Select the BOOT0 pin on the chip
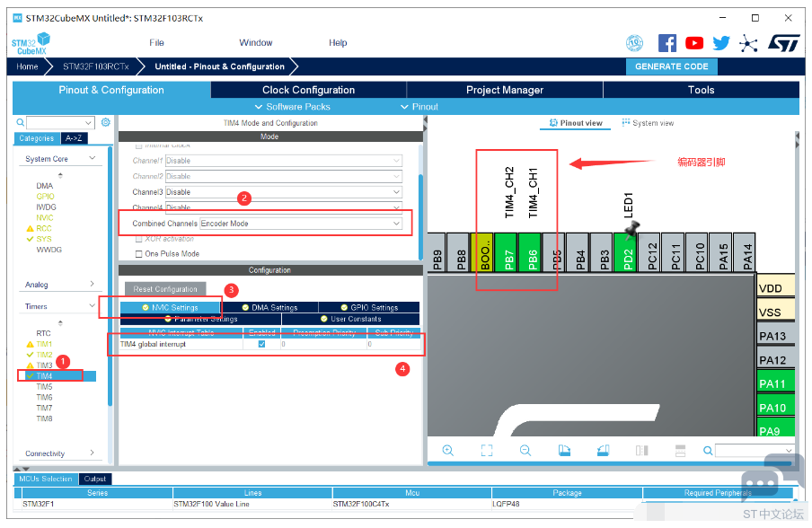The width and height of the screenshot is (812, 528). pyautogui.click(x=484, y=252)
